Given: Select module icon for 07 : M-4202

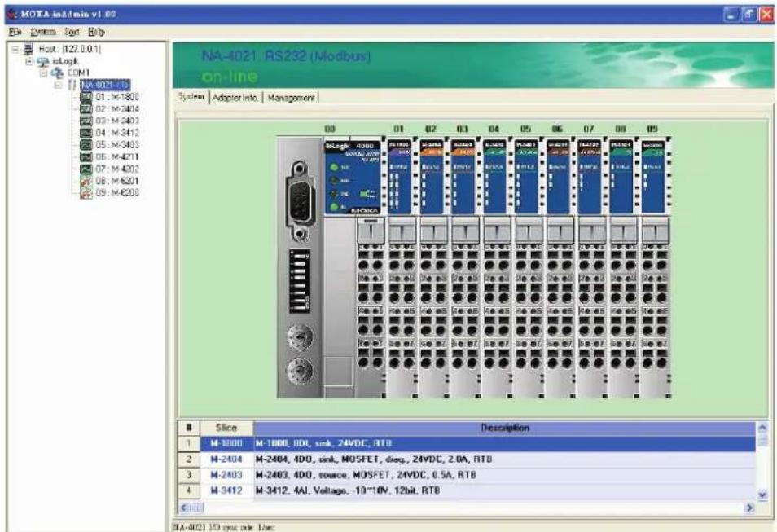Looking at the screenshot, I should [x=86, y=169].
